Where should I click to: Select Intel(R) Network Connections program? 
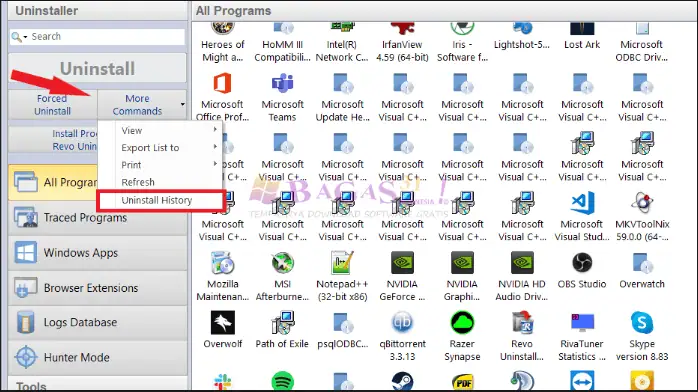point(342,42)
